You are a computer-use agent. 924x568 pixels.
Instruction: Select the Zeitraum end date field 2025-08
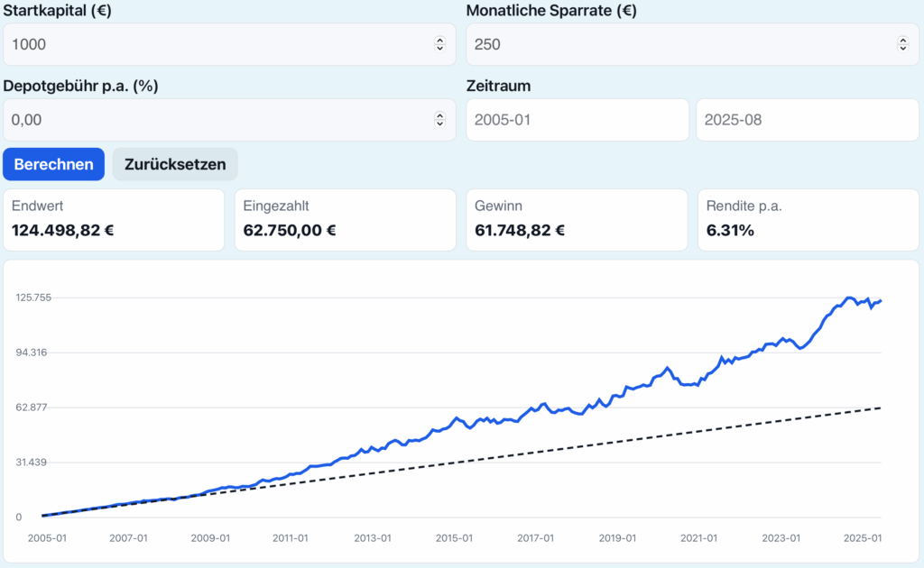(x=808, y=119)
